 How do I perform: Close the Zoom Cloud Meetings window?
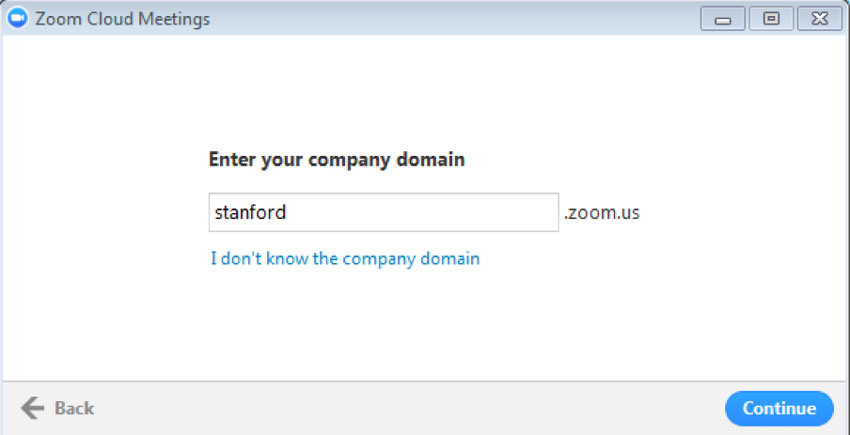819,18
